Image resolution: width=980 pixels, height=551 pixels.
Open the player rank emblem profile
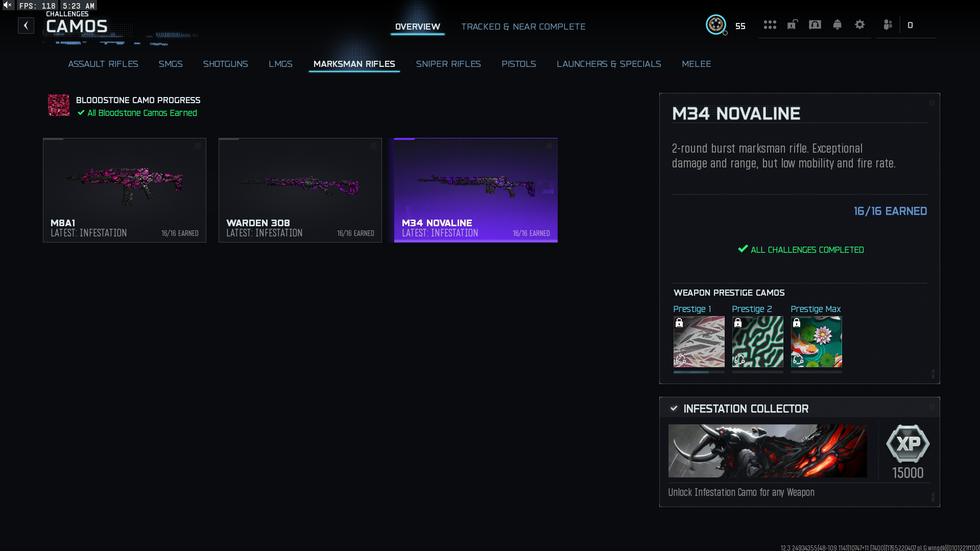[715, 25]
